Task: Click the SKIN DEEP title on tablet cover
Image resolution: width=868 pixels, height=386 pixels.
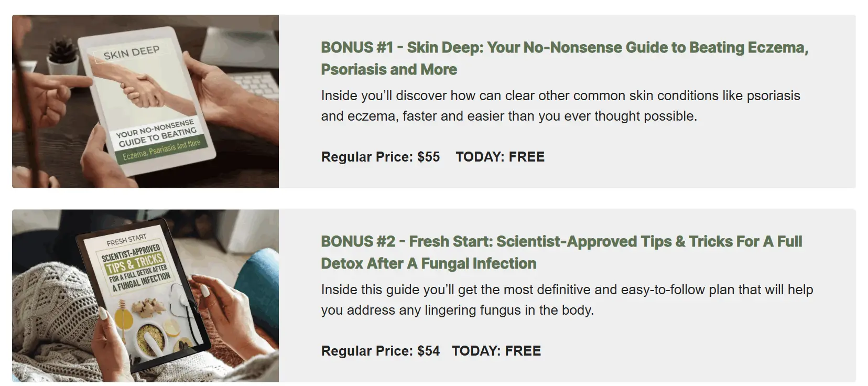Action: 131,52
